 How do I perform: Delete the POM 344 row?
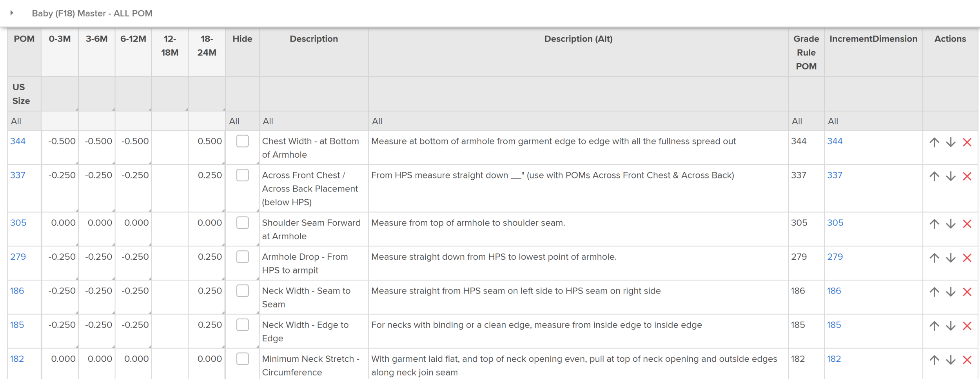[967, 142]
